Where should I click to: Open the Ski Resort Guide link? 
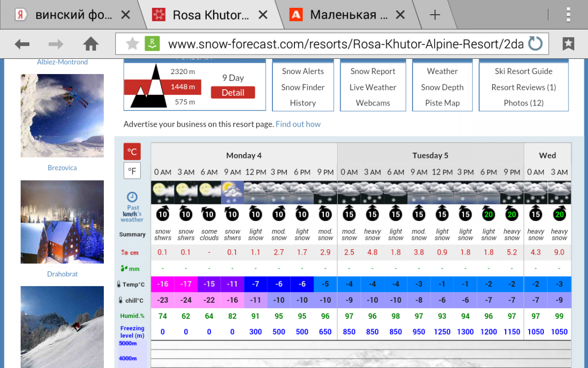(524, 71)
